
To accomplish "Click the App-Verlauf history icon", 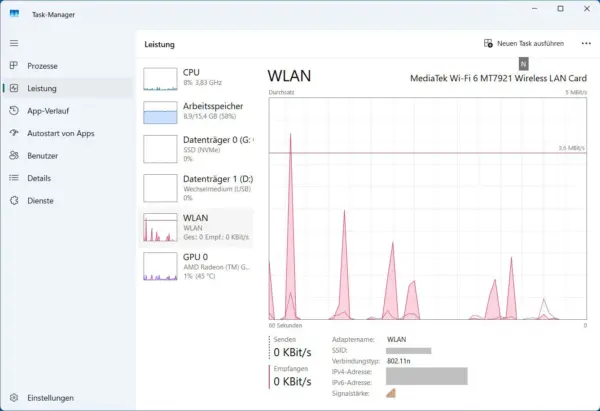I will click(14, 111).
